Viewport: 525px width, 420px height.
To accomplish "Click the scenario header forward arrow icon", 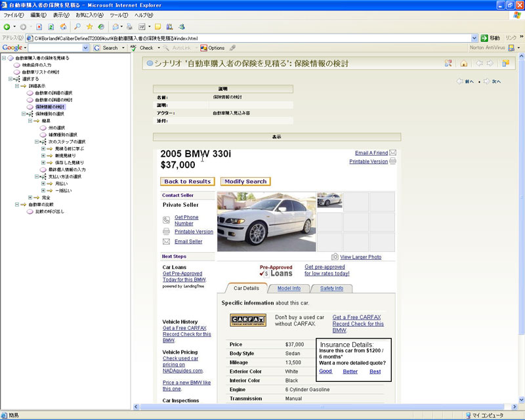I will tap(490, 63).
